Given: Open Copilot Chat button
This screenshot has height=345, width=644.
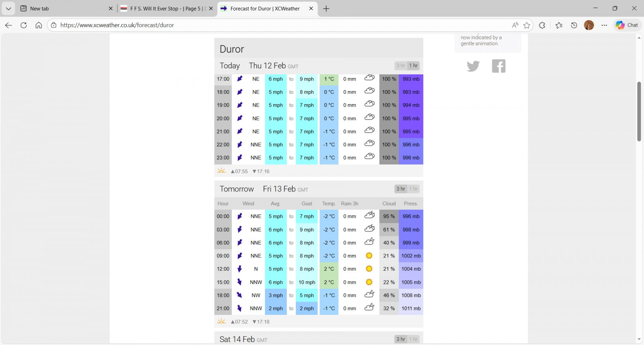Looking at the screenshot, I should point(627,25).
